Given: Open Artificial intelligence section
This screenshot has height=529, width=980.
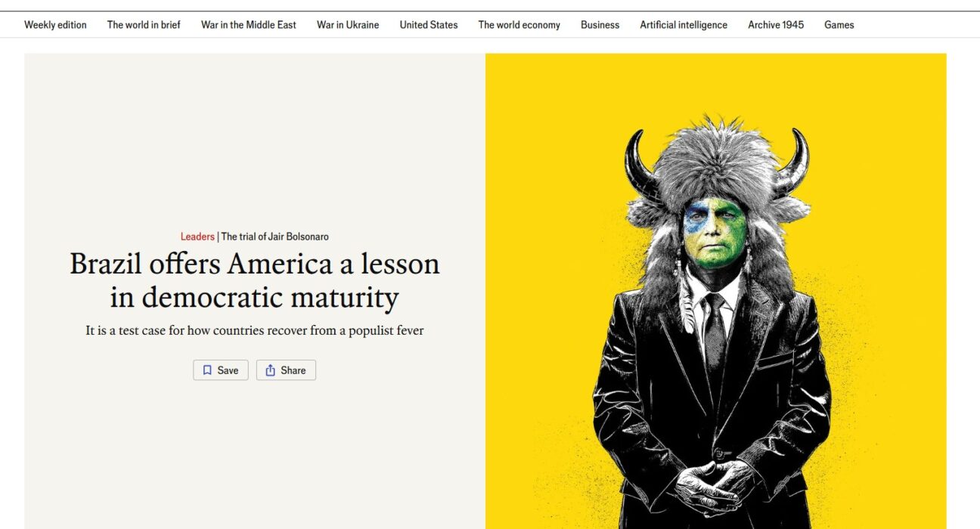Looking at the screenshot, I should pyautogui.click(x=684, y=25).
